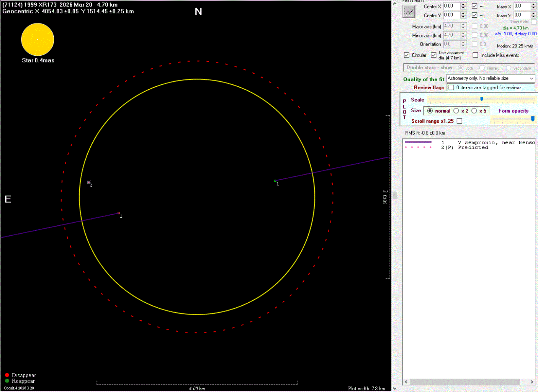Click the Center Y down stepper arrow
The width and height of the screenshot is (538, 392).
click(x=463, y=17)
